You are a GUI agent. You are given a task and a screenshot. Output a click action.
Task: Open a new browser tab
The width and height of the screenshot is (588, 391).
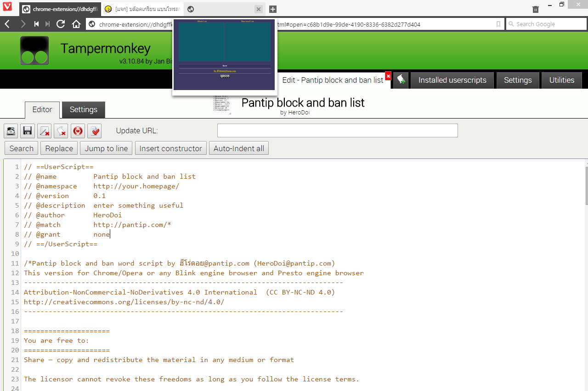click(x=272, y=9)
